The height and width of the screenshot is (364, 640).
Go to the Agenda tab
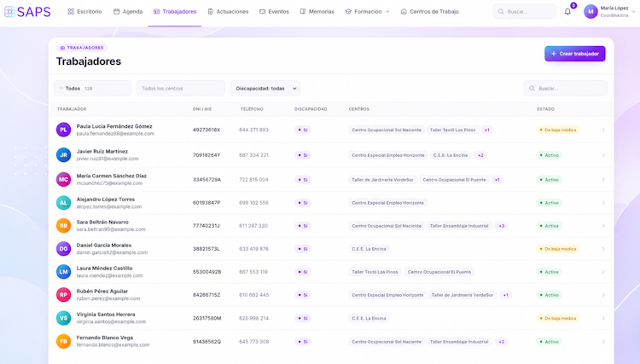click(128, 12)
